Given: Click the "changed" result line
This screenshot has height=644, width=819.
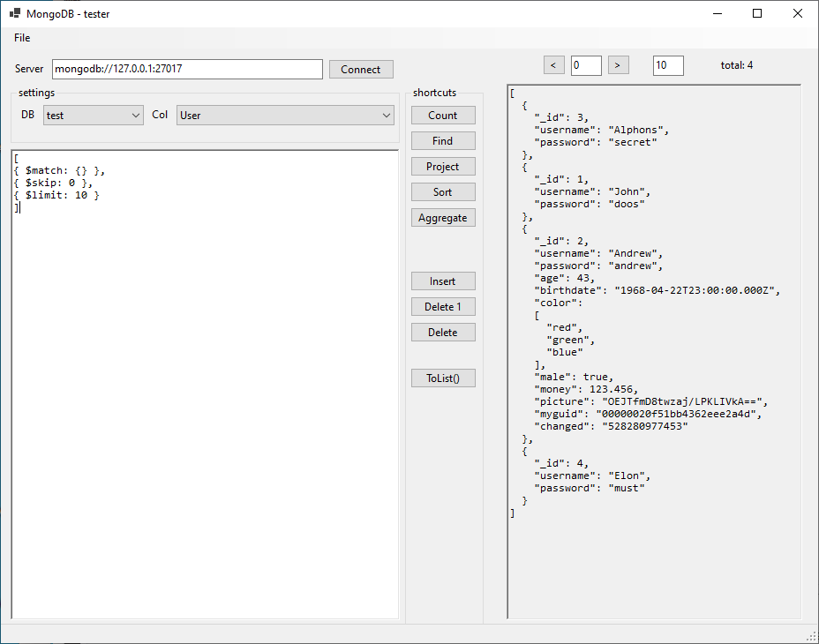Looking at the screenshot, I should click(x=611, y=426).
